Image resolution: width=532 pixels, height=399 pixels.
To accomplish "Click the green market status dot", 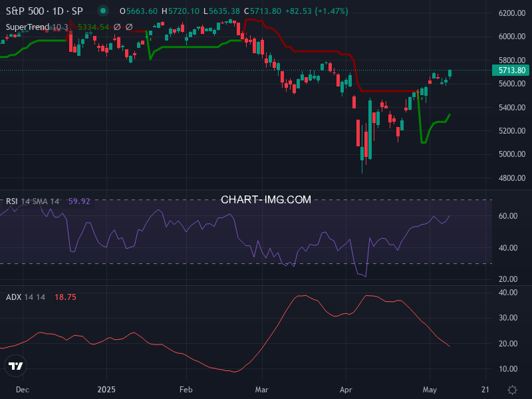I will point(103,11).
